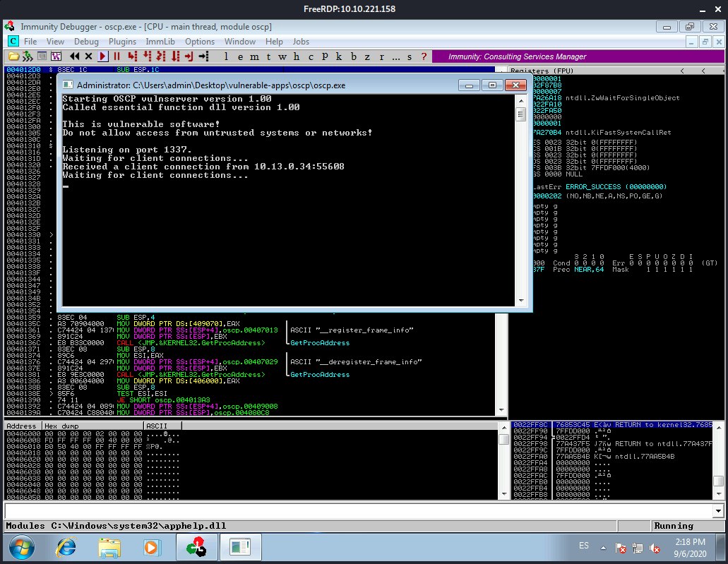Image resolution: width=728 pixels, height=564 pixels.
Task: Open the Debug menu
Action: click(x=86, y=42)
